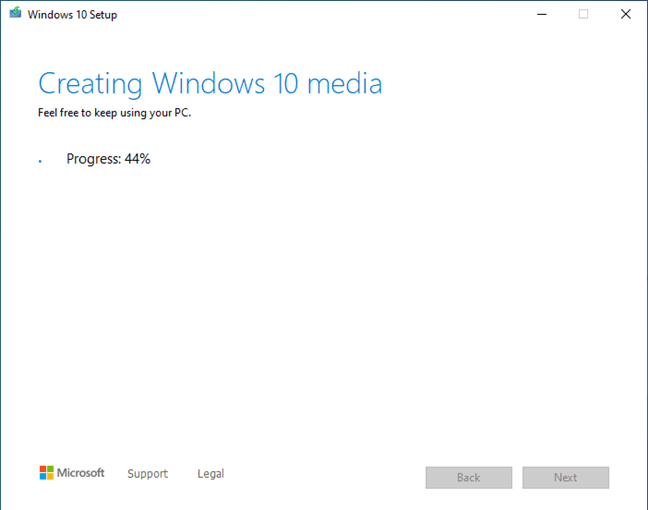The image size is (648, 510).
Task: Select the 'Progress: 44%' text
Action: (108, 159)
